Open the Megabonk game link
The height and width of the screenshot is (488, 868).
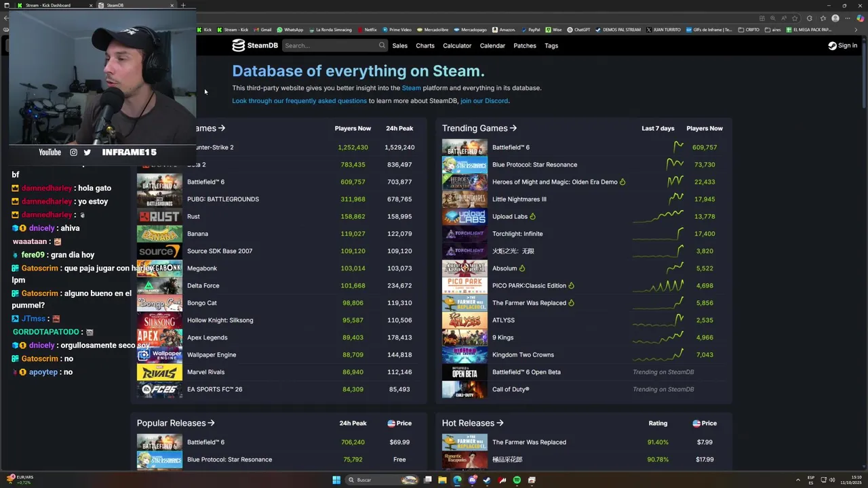coord(202,268)
